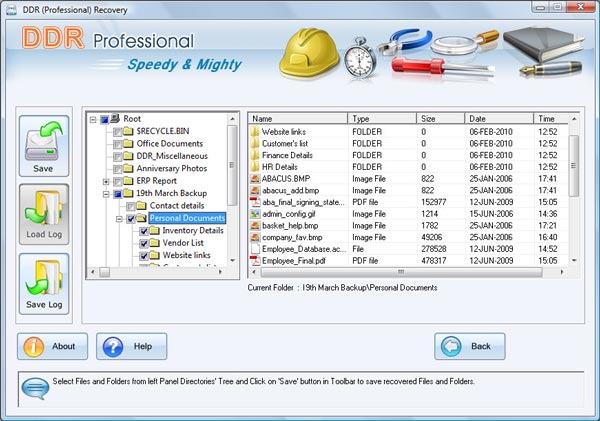
Task: Collapse the Root tree node
Action: (93, 119)
